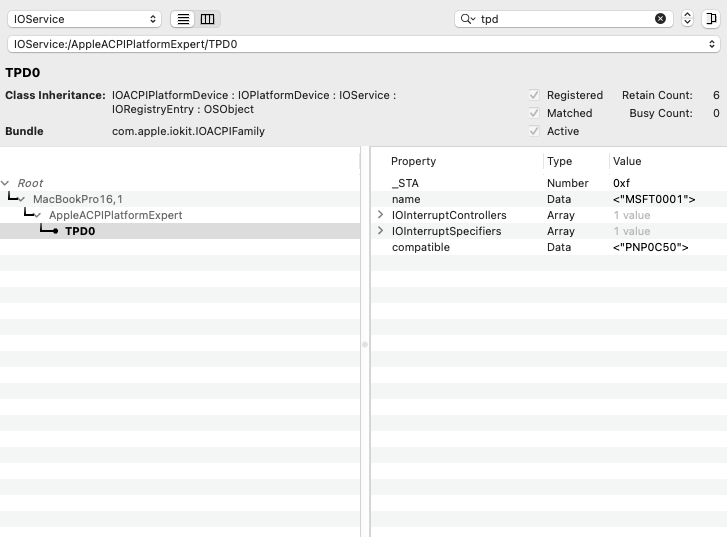This screenshot has width=727, height=537.
Task: Toggle the side panel icon
Action: click(x=711, y=19)
